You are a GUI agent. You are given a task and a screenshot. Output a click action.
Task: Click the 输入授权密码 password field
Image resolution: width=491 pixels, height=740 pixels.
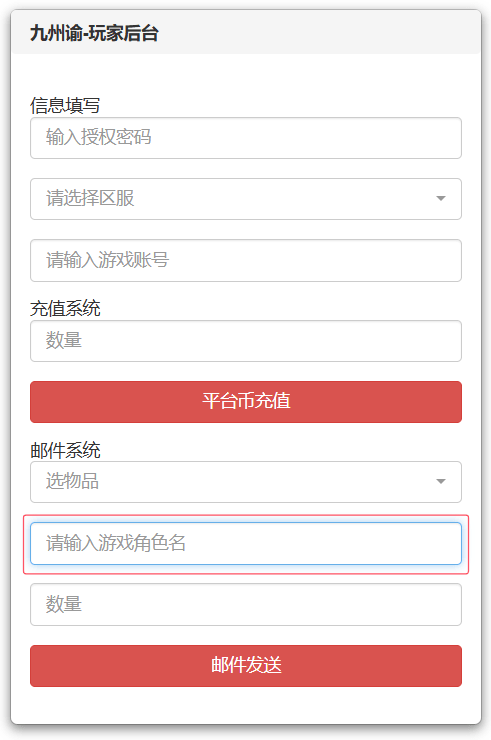click(246, 138)
